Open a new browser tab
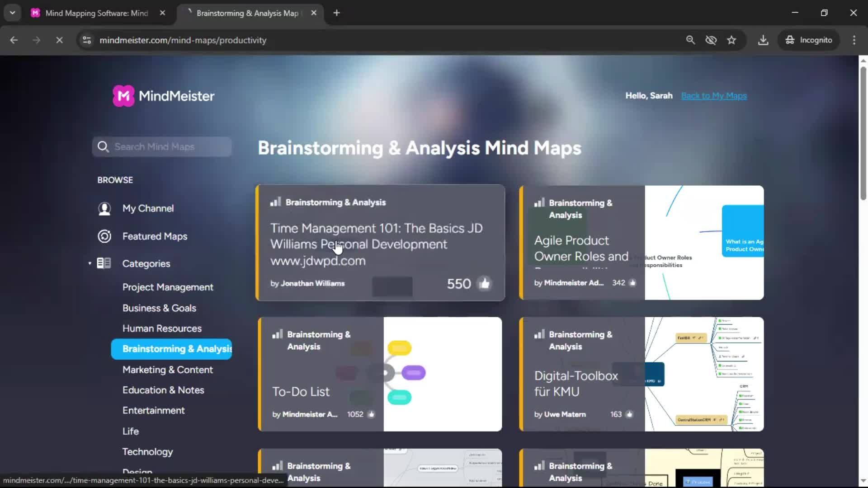This screenshot has height=488, width=868. pyautogui.click(x=336, y=13)
